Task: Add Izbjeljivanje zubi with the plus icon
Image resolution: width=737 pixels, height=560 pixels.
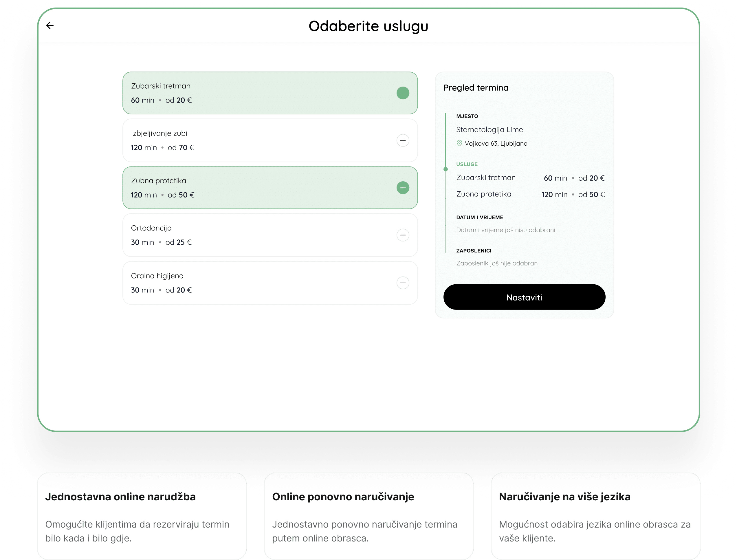Action: point(403,140)
